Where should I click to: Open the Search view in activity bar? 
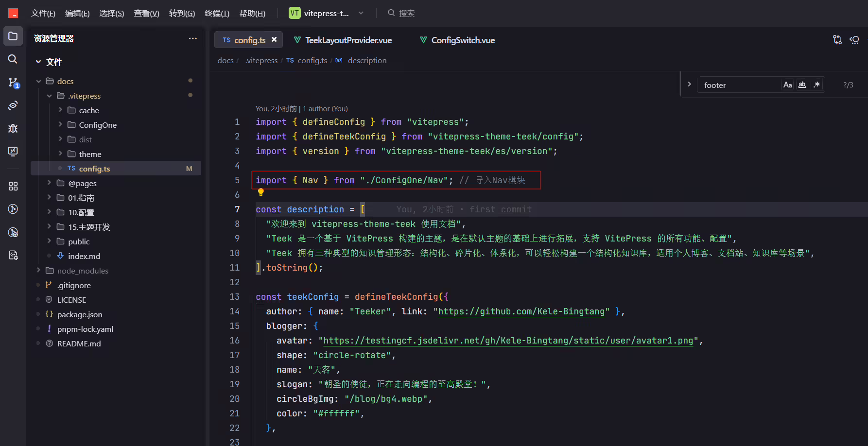13,59
